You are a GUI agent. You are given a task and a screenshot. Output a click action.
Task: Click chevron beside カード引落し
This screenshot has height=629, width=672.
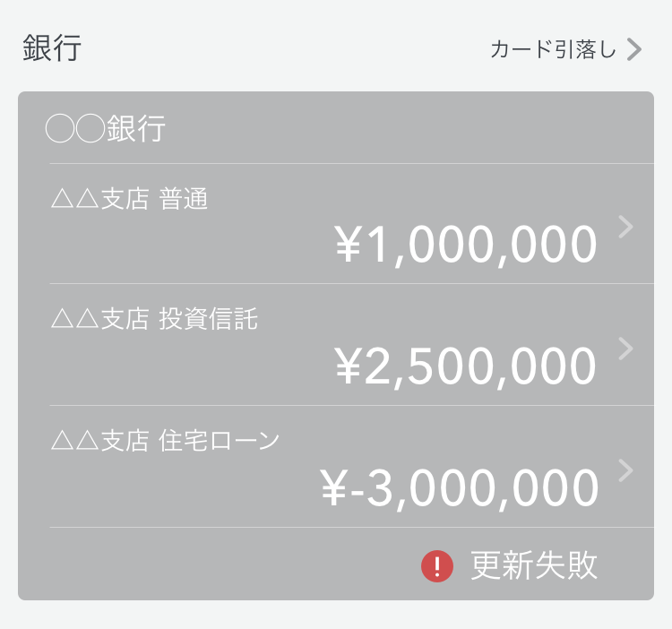[633, 49]
